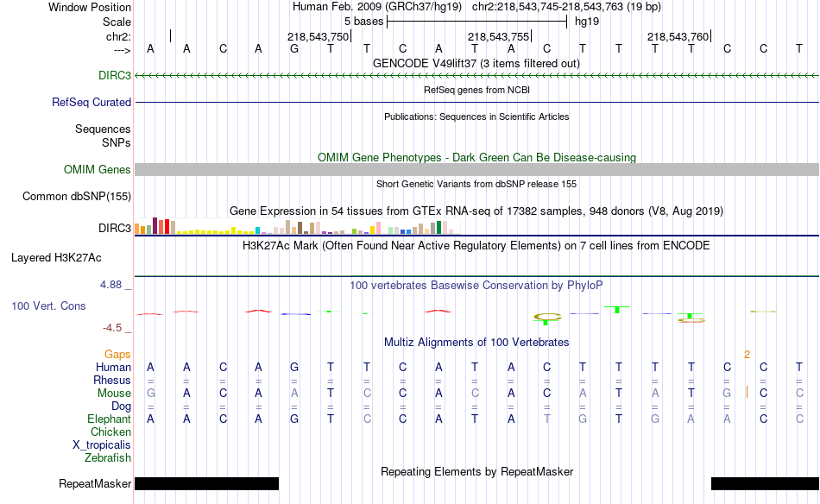Click the GTEx DIRC3 expression bar chart
The height and width of the screenshot is (504, 820).
[297, 226]
